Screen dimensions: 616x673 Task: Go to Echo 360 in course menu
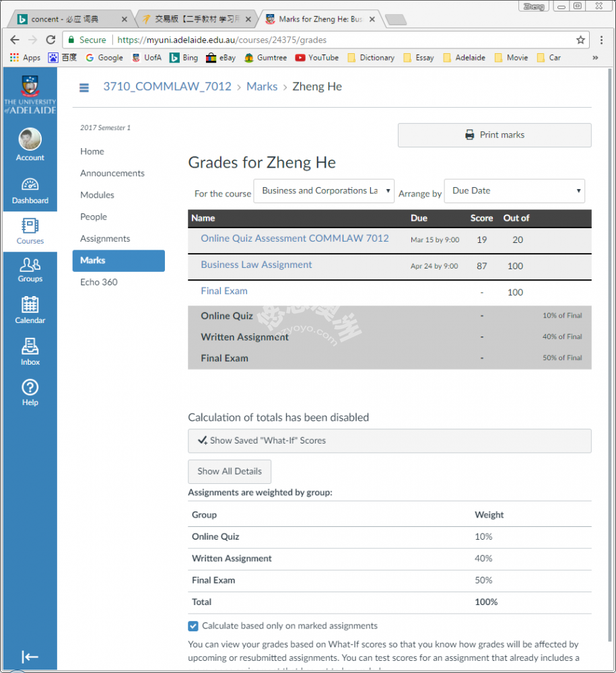click(x=99, y=282)
